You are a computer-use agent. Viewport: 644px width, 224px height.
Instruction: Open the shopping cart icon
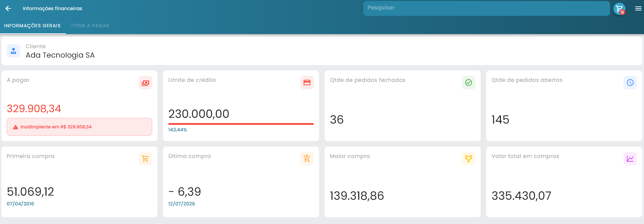(x=619, y=9)
